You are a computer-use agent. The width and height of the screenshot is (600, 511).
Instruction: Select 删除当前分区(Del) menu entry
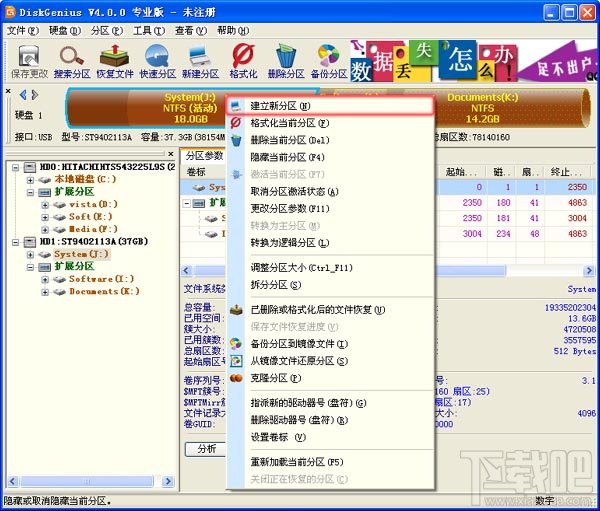(330, 140)
